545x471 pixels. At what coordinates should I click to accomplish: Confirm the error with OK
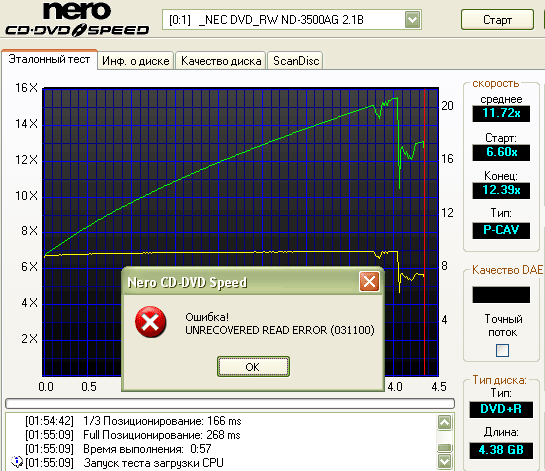click(x=253, y=366)
